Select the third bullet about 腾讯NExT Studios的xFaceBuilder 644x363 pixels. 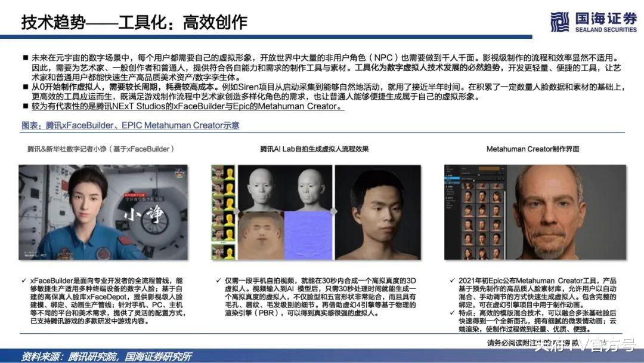coord(183,106)
